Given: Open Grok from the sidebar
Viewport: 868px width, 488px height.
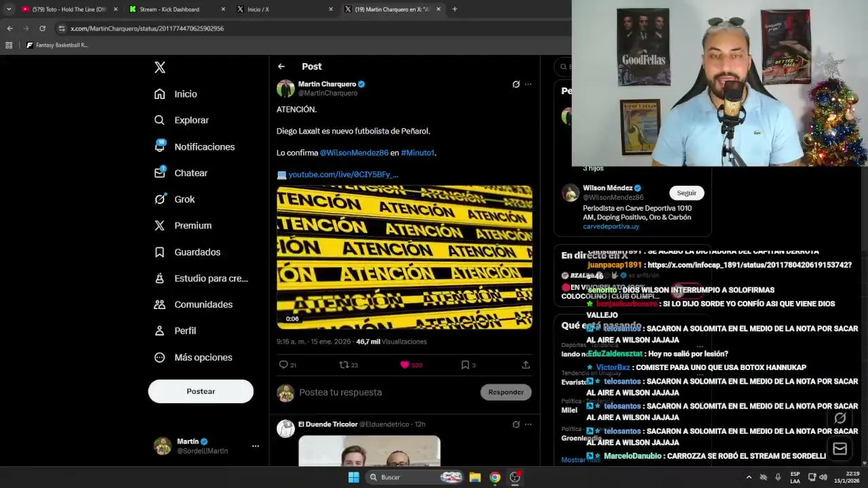Looking at the screenshot, I should (175, 199).
